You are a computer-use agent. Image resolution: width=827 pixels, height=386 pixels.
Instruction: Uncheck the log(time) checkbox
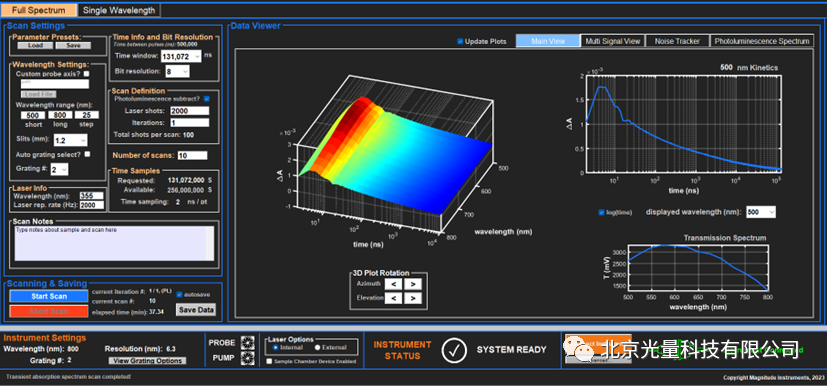[602, 213]
